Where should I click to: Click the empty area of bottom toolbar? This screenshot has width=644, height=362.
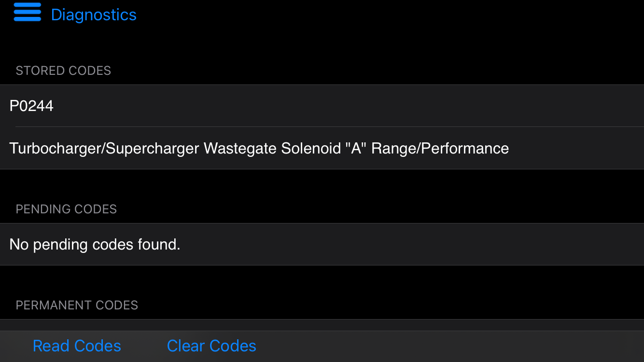[449, 347]
